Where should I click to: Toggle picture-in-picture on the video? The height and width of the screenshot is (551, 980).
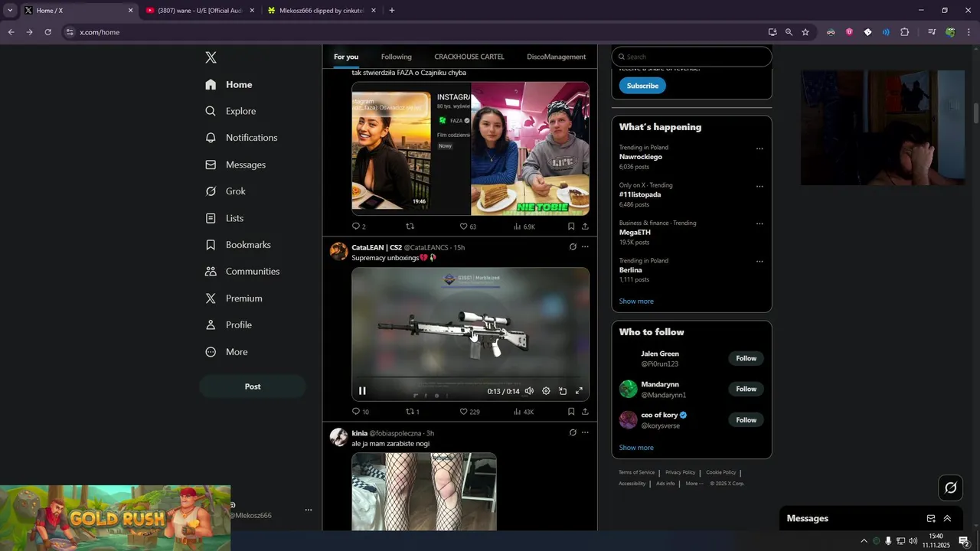click(x=563, y=391)
